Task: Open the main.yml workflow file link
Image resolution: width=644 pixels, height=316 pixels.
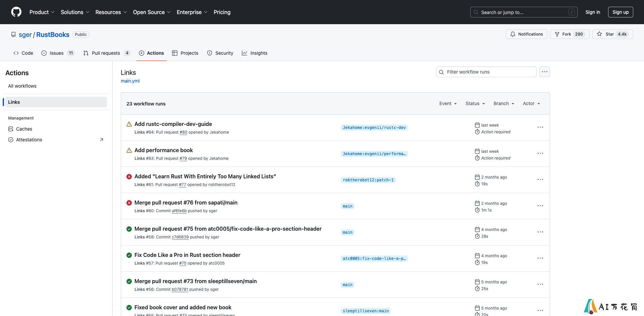Action: coord(130,81)
